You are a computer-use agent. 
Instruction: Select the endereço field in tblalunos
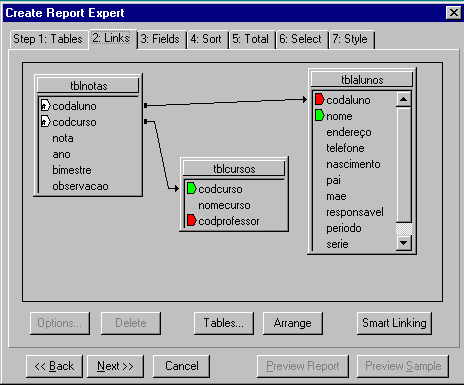click(349, 132)
